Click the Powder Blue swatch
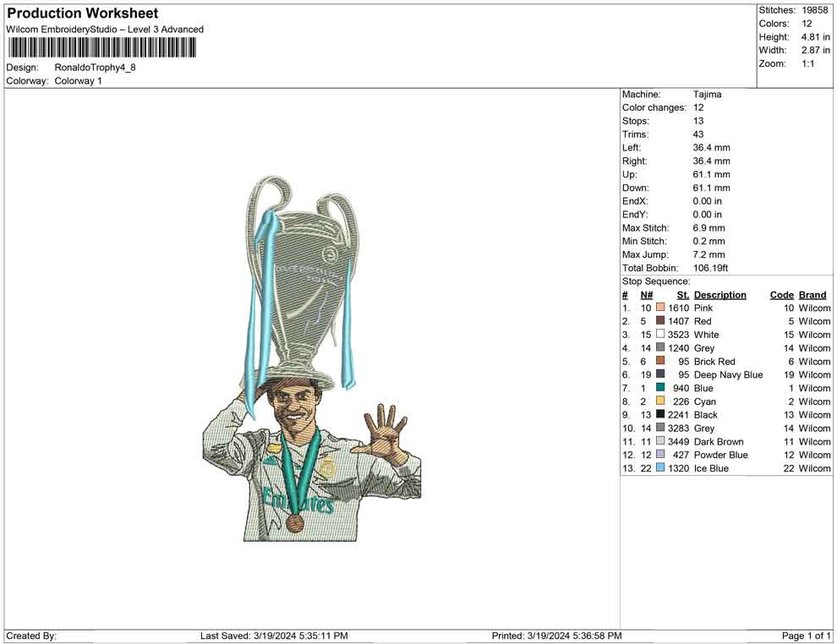The image size is (837, 644). (x=659, y=455)
